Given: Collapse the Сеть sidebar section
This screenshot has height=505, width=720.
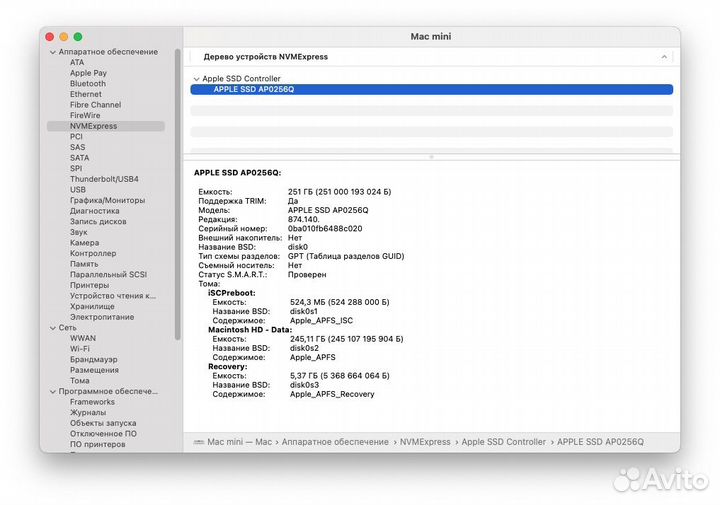Looking at the screenshot, I should pyautogui.click(x=53, y=328).
